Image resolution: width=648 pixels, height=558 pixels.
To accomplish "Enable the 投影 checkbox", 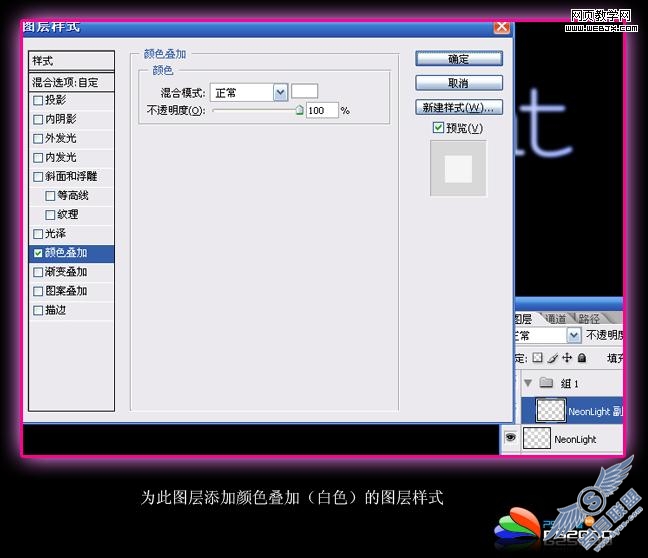I will [38, 100].
